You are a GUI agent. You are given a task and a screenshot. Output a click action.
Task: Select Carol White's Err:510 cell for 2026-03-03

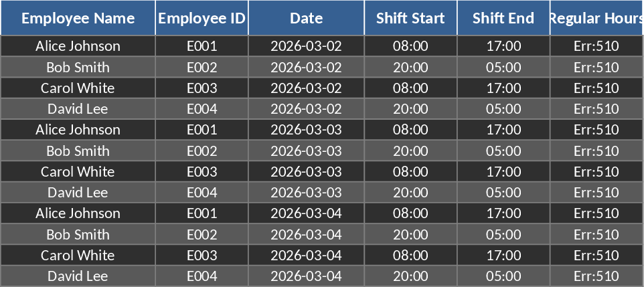596,171
